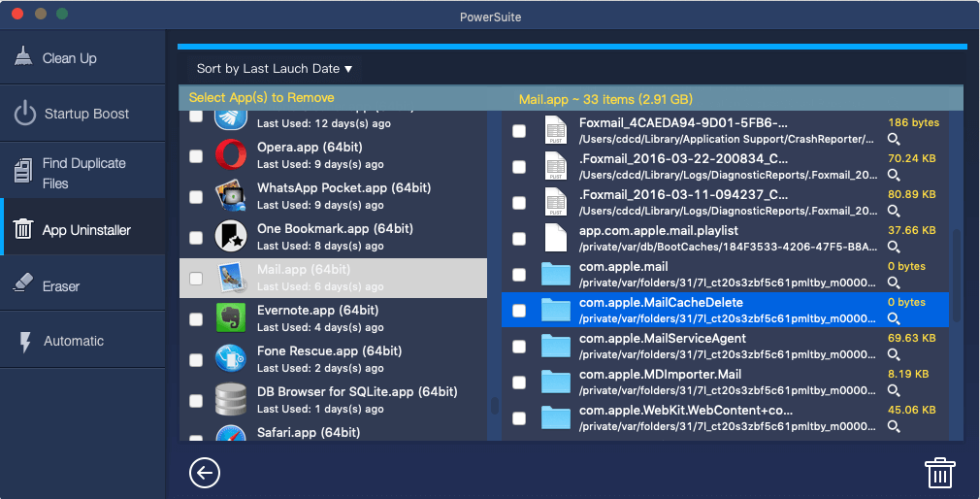Click the back arrow button
This screenshot has width=980, height=499.
[205, 473]
